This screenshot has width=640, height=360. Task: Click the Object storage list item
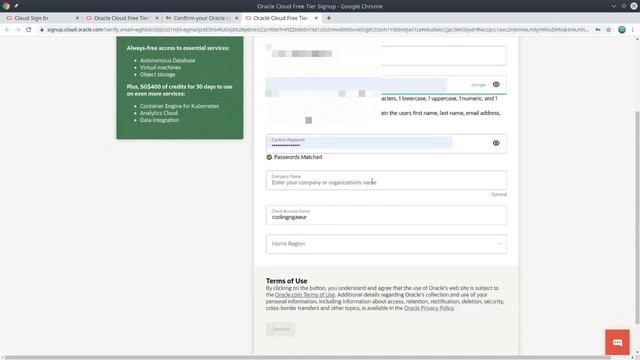[x=157, y=74]
